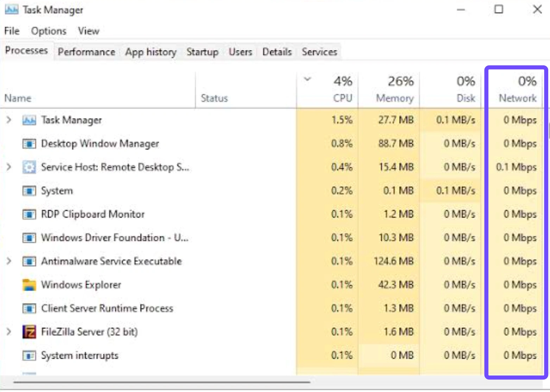The image size is (550, 392).
Task: Click the 27.7 MB memory value
Action: 396,120
